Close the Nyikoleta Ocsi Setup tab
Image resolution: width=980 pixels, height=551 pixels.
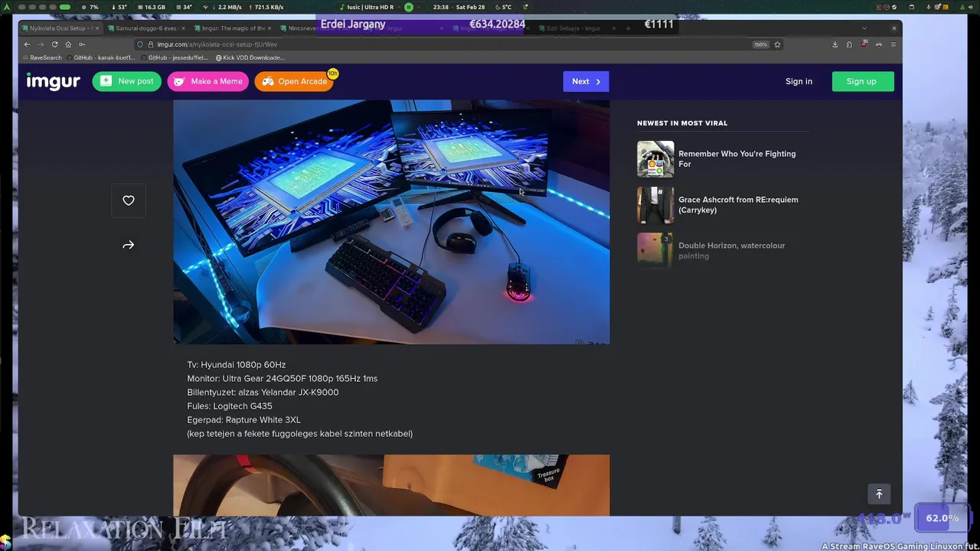97,28
